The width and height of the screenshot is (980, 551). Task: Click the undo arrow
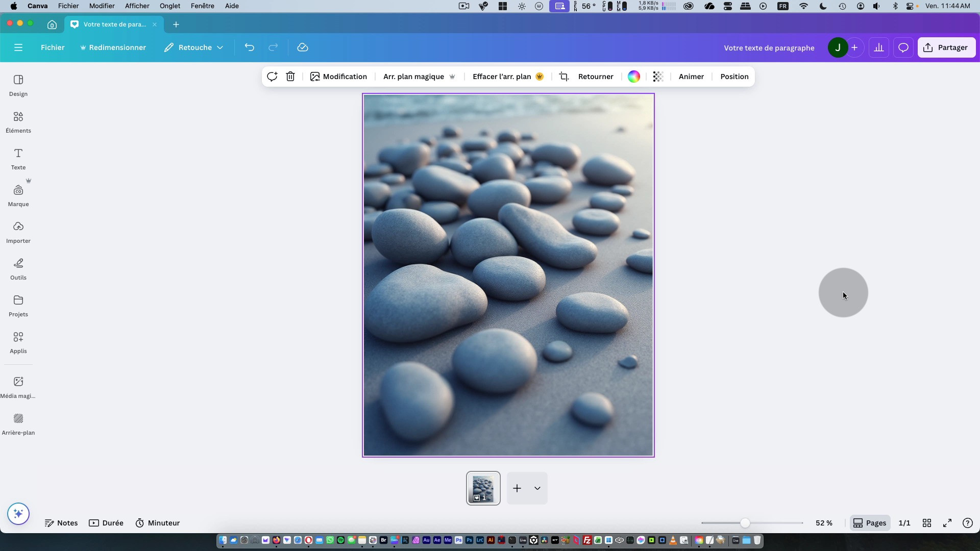pos(249,47)
